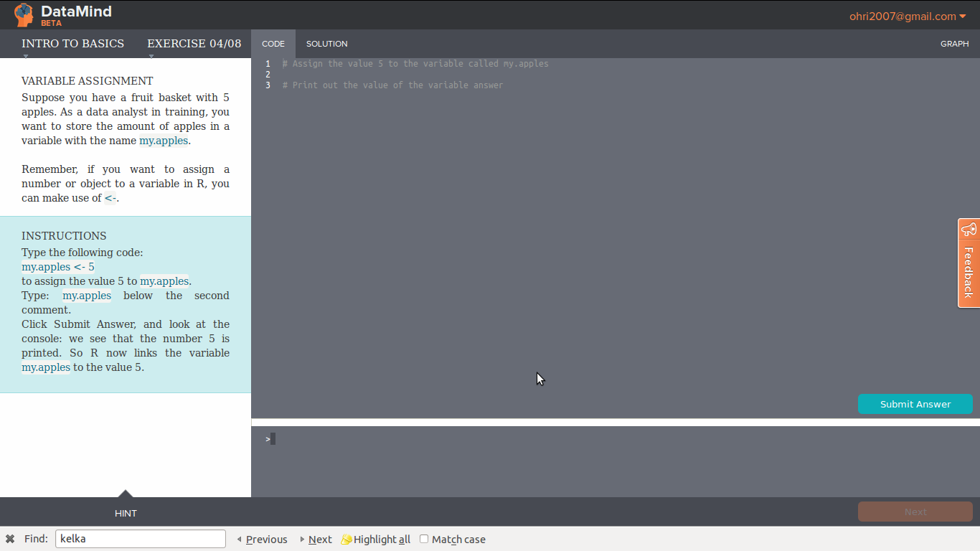Switch to the CODE tab
Image resolution: width=980 pixels, height=551 pixels.
273,44
